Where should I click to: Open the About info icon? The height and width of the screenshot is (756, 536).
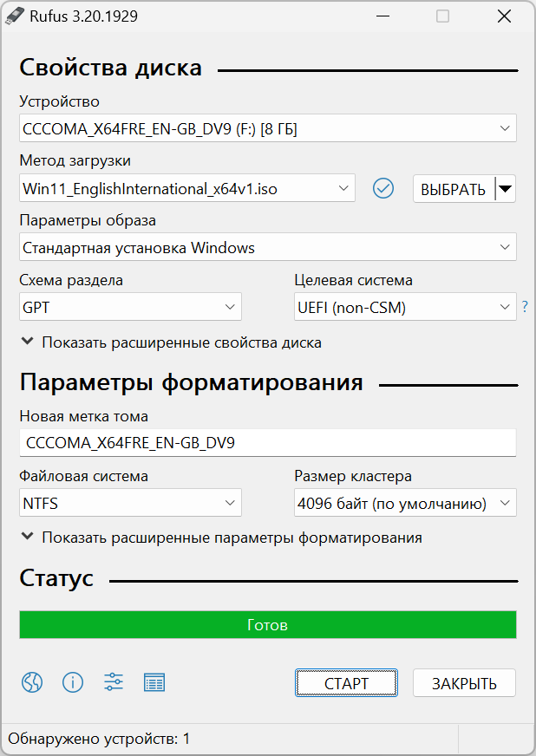[x=73, y=682]
